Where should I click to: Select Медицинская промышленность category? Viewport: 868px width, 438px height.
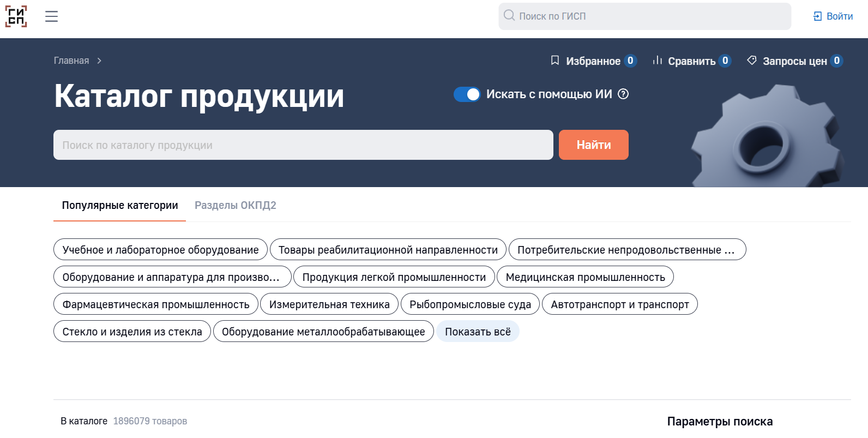point(585,277)
